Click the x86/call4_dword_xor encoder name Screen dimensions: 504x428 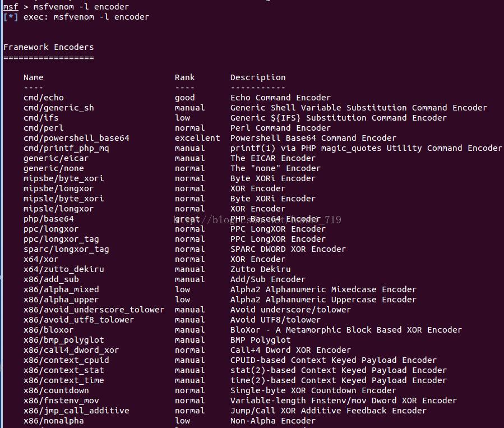pos(71,350)
